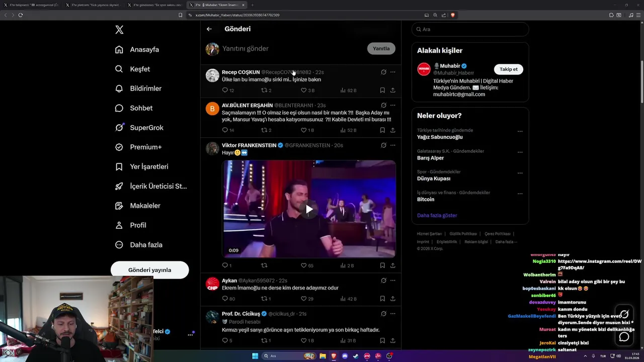Open more options for Barış Alper trend
Image resolution: width=644 pixels, height=362 pixels.
520,152
